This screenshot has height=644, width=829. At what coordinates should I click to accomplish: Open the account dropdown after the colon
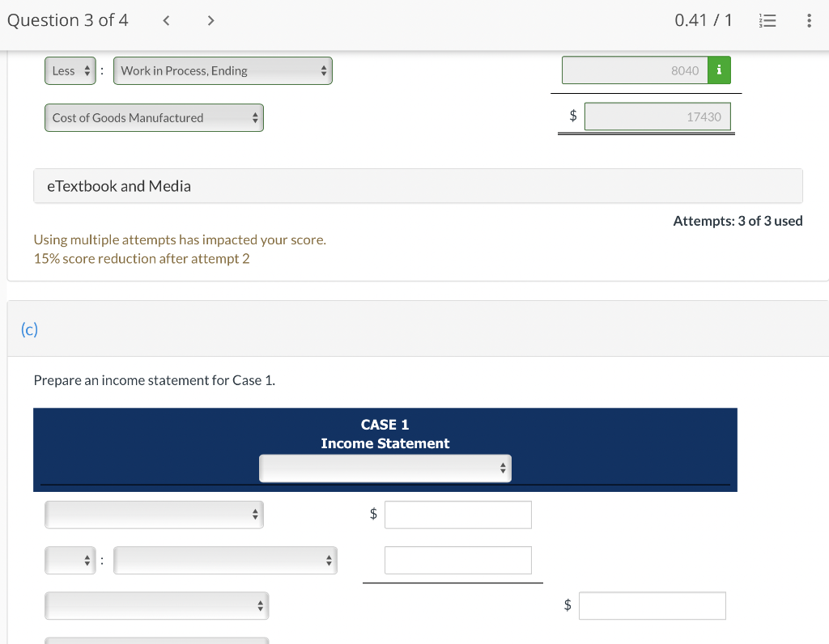pos(225,560)
